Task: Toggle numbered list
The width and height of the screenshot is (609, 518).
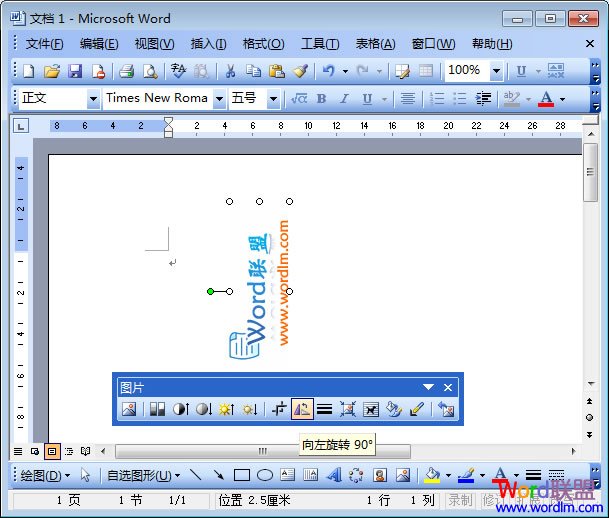Action: (x=437, y=99)
